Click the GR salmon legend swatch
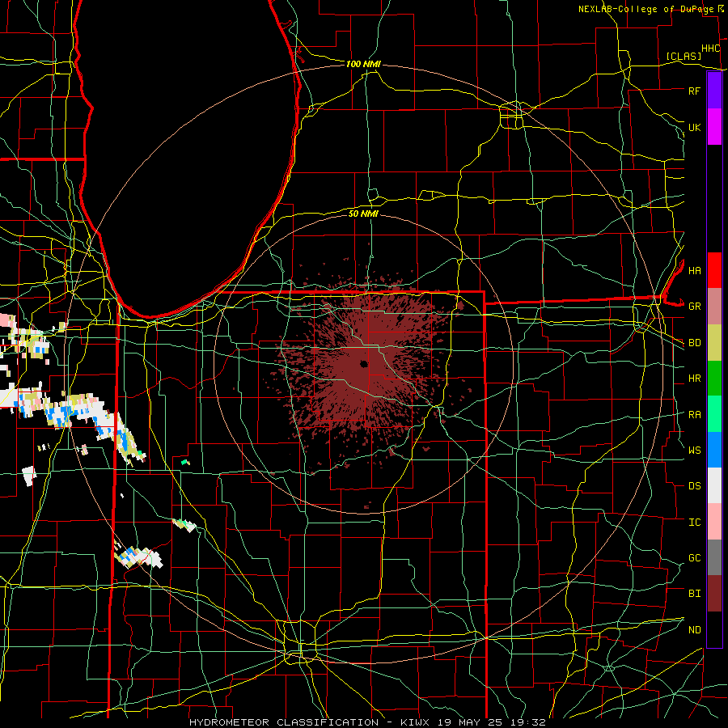The image size is (728, 728). (x=714, y=307)
